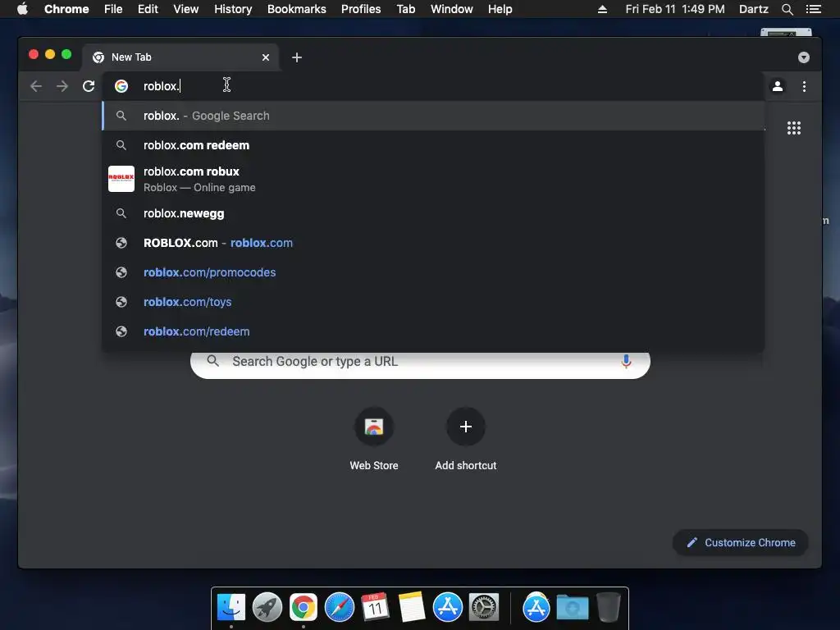
Task: Open the App Store next to Notes in Dock
Action: pos(448,608)
